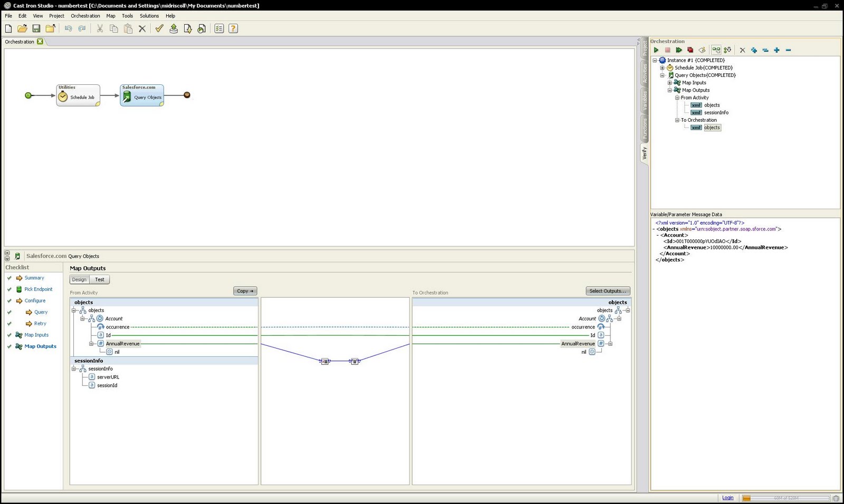This screenshot has height=504, width=844.
Task: Click the trash garbage-collect icon in status bar
Action: pyautogui.click(x=836, y=498)
